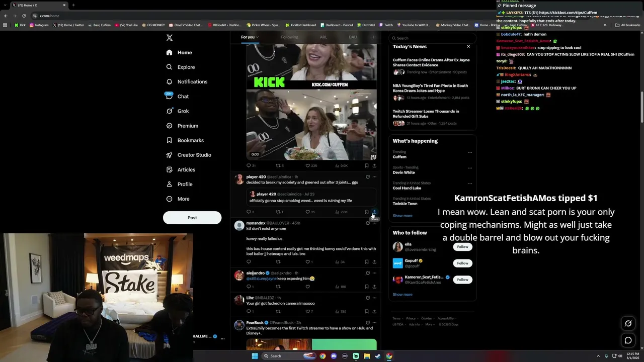Open Premium in the sidebar
Viewport: 644px width, 362px height.
tap(182, 126)
